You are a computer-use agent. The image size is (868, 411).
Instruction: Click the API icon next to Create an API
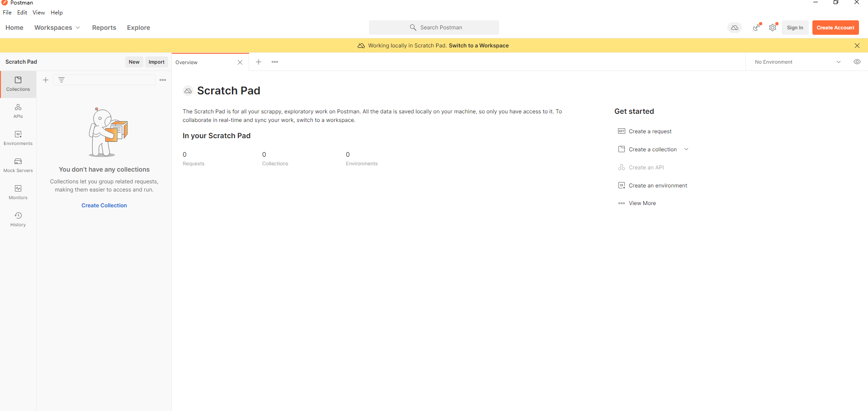622,167
